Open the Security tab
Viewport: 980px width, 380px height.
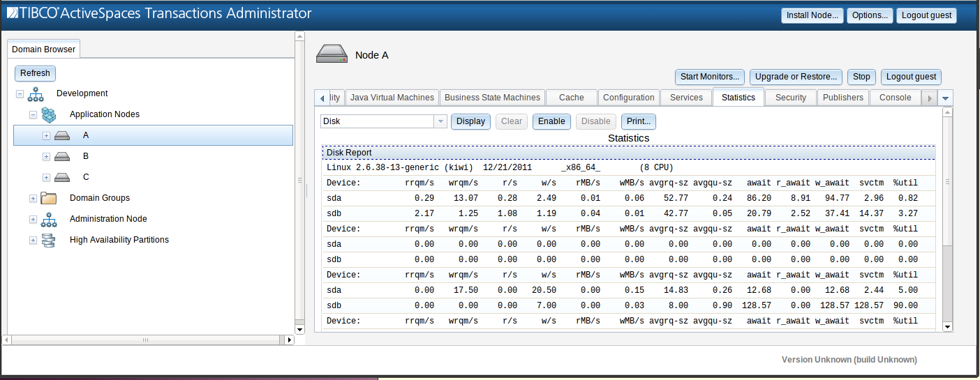coord(791,98)
